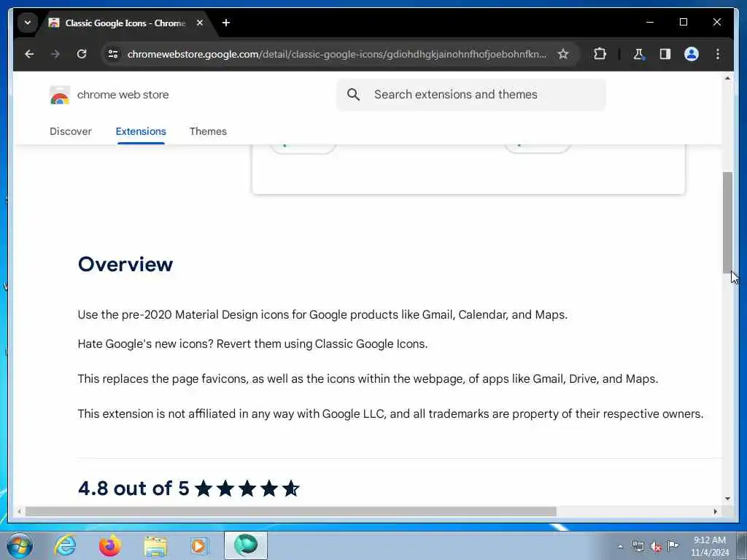Click the '4.8 out of 5' rating text
747x560 pixels.
[134, 489]
